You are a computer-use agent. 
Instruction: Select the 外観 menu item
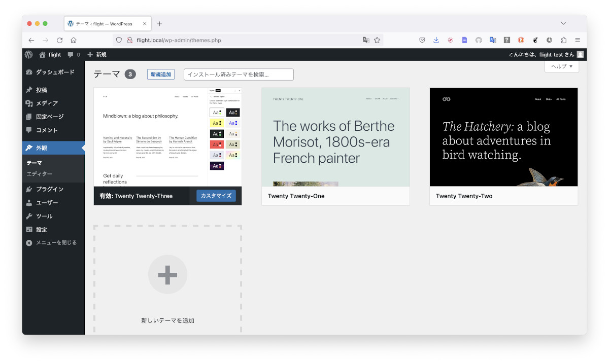53,148
